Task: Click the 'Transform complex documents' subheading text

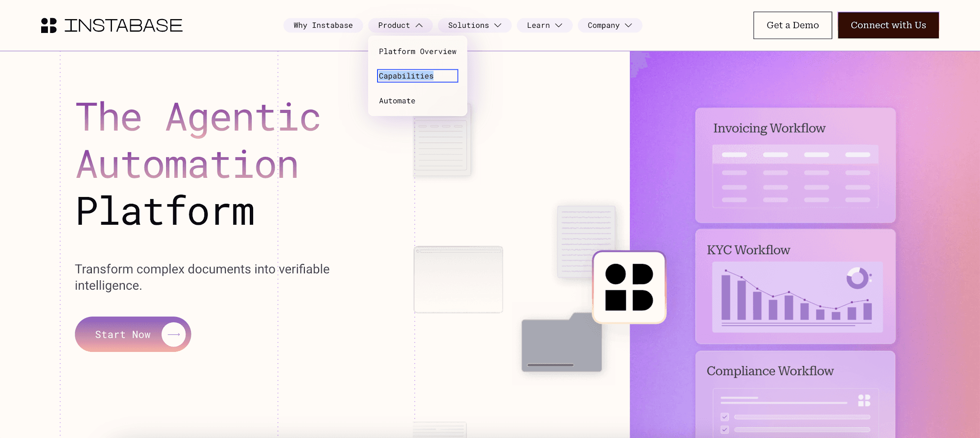Action: click(202, 277)
